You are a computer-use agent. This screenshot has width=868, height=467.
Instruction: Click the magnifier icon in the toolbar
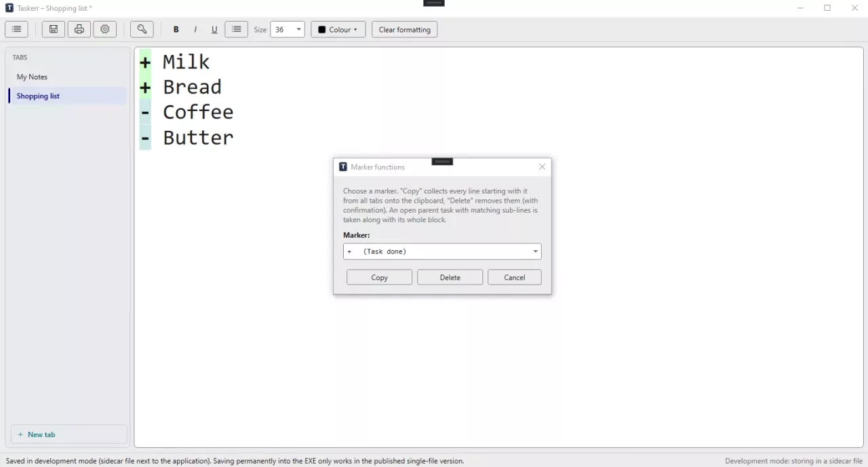142,29
